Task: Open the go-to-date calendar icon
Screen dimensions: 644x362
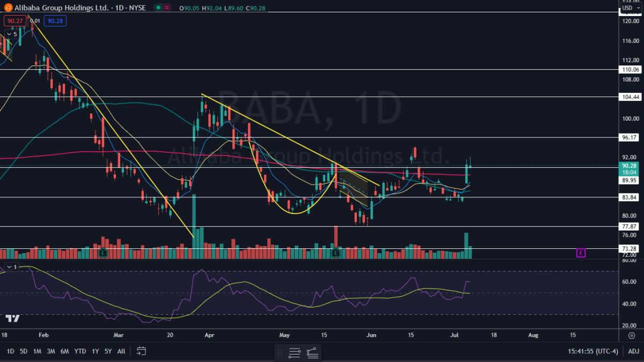Action: coord(141,351)
